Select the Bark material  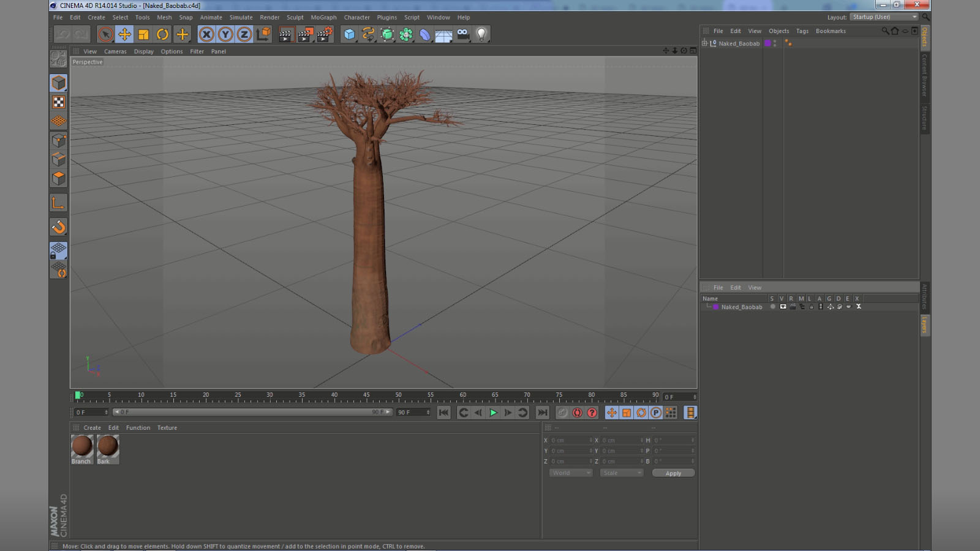[108, 449]
